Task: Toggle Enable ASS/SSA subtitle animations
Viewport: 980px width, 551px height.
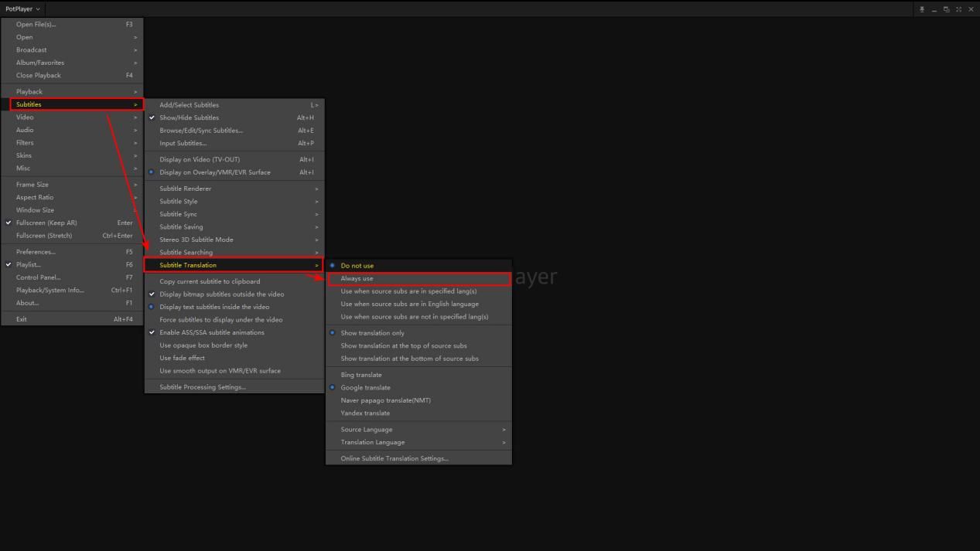Action: 234,332
